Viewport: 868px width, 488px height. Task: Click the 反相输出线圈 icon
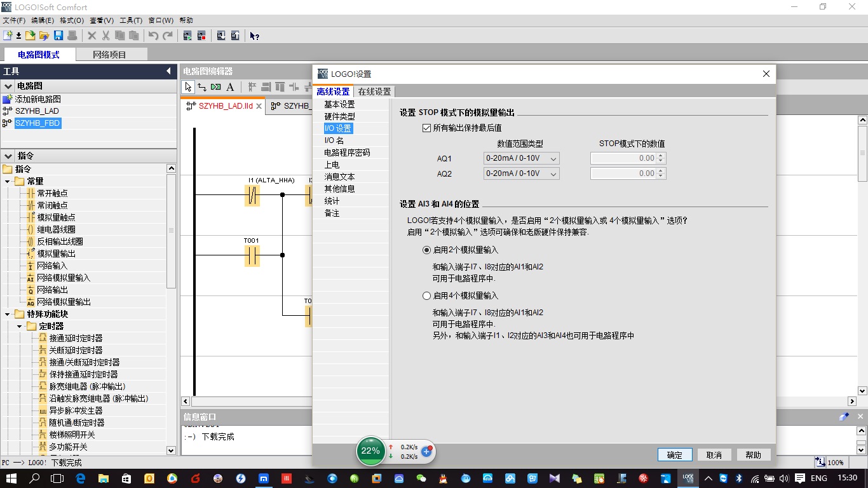click(31, 241)
